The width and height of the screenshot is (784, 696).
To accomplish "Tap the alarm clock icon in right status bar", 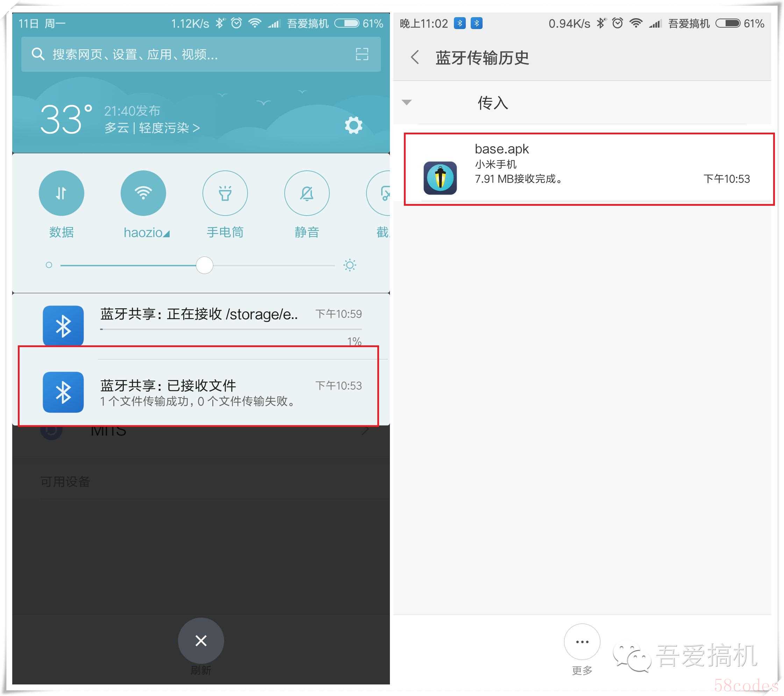I will [618, 23].
